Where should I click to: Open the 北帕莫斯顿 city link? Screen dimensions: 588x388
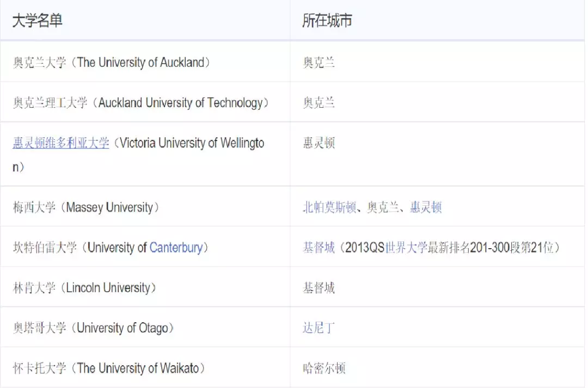coord(329,207)
